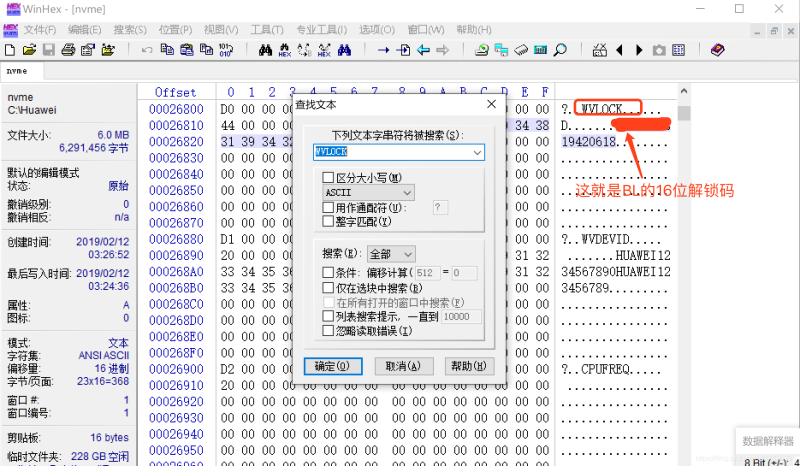Click the 19420618 ASCII text
This screenshot has height=466, width=800.
pos(589,142)
